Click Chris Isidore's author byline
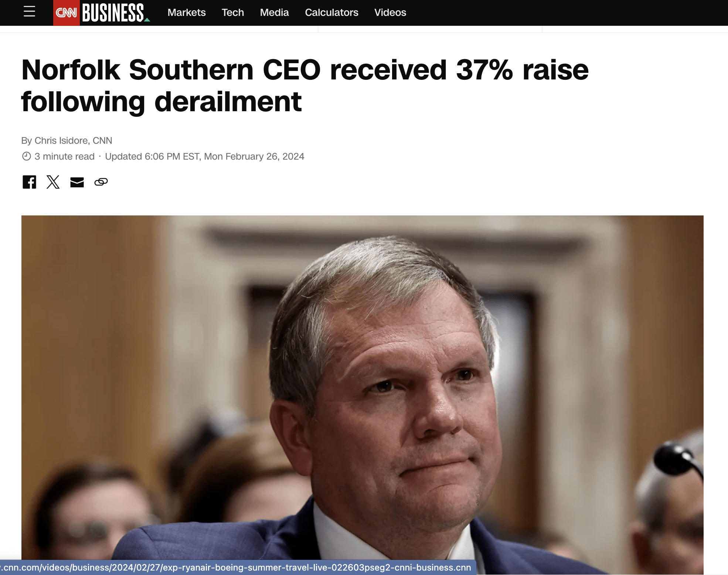 point(67,140)
